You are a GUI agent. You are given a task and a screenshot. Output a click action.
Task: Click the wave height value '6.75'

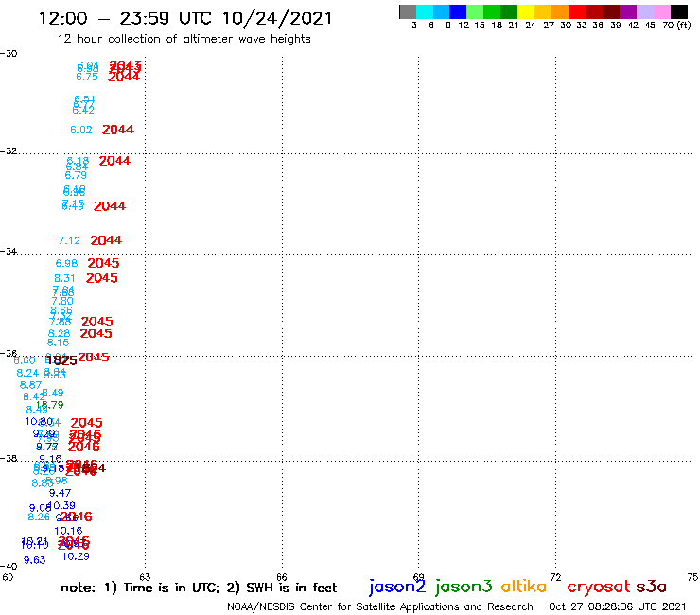tap(87, 77)
